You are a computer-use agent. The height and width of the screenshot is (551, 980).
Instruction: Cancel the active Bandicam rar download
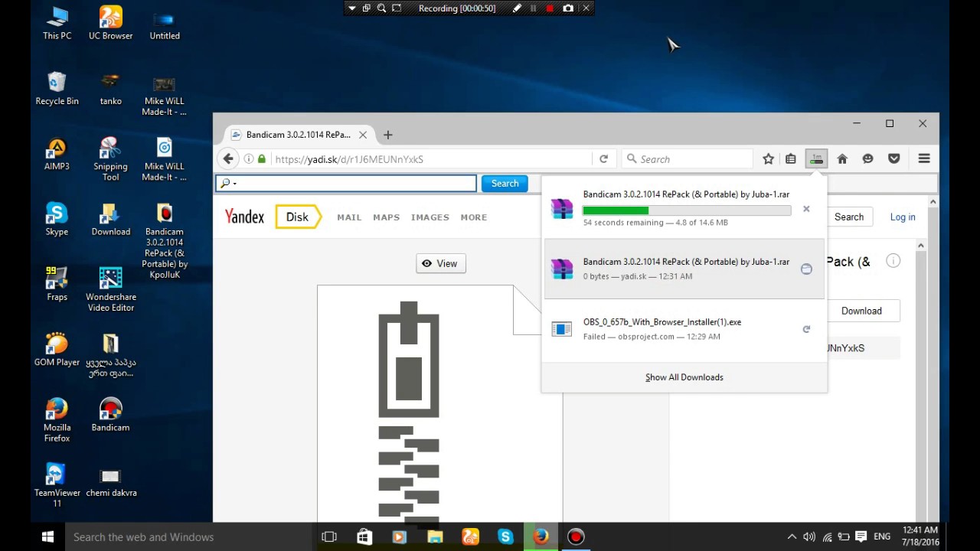point(806,209)
